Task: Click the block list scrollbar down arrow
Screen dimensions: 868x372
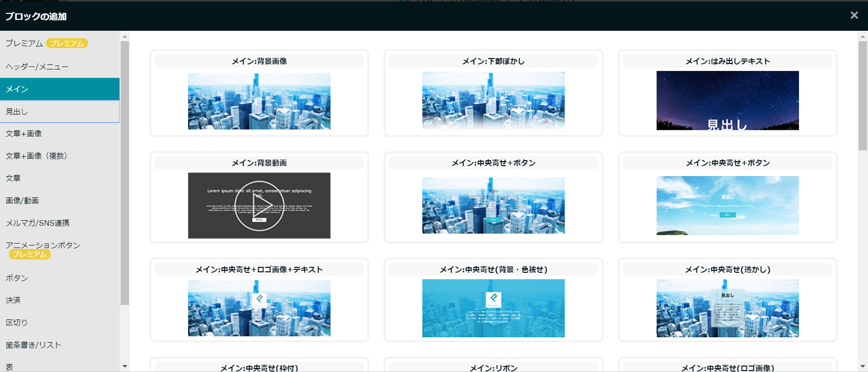Action: [863, 367]
